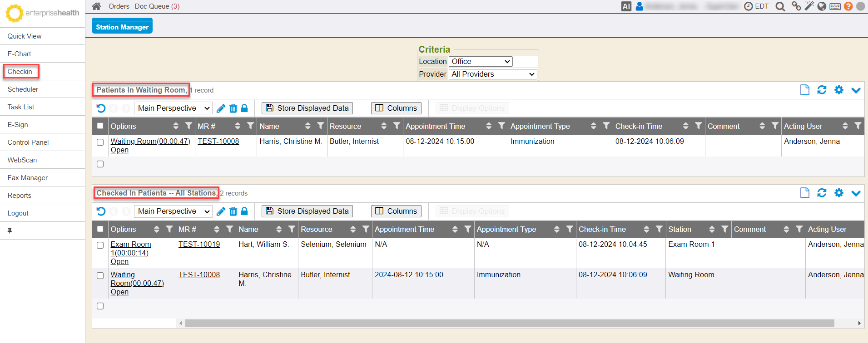This screenshot has height=343, width=868.
Task: Click the pencil edit icon in Checked In toolbar
Action: 221,211
